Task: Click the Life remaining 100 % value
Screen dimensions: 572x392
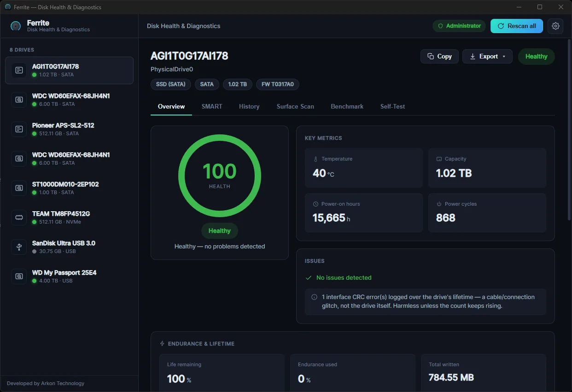Action: tap(179, 379)
